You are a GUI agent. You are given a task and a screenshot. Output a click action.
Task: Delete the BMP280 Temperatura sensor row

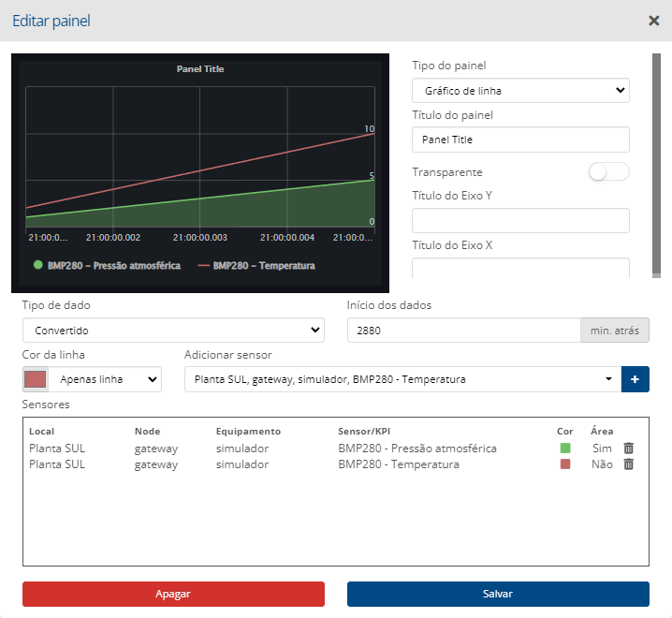pos(629,464)
